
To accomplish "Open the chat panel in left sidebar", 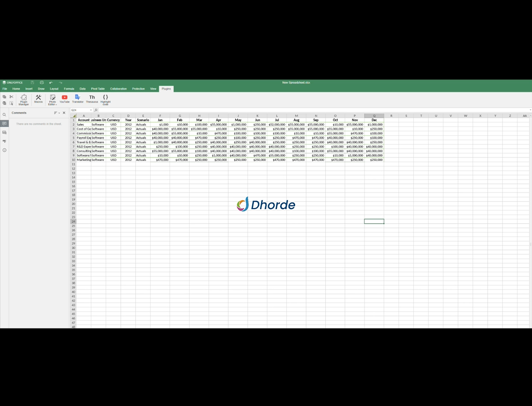I will coord(4,132).
